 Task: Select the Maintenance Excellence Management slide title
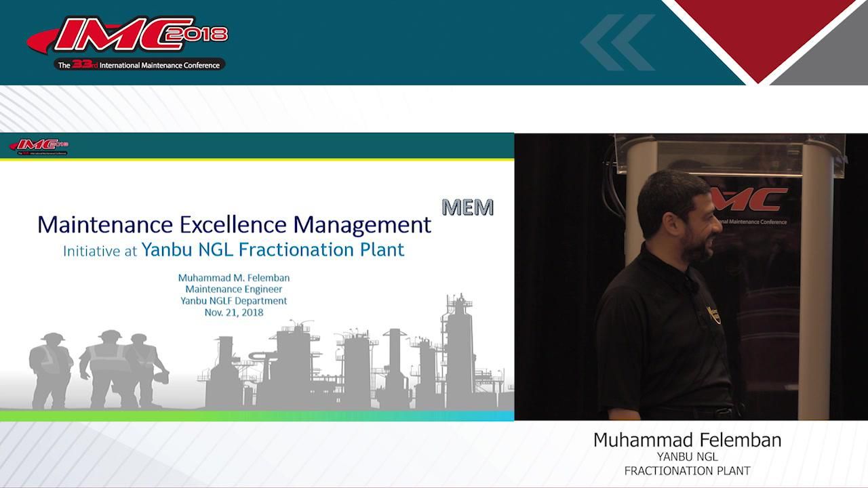point(235,224)
